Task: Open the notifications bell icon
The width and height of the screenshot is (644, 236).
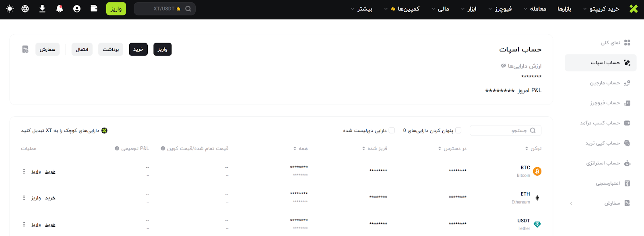Action: [60, 9]
